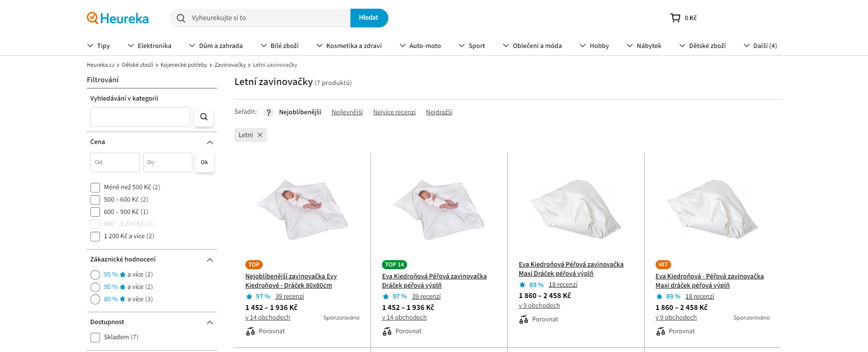868x352 pixels.
Task: Click the compare binoculars icon on third product
Action: [x=524, y=320]
